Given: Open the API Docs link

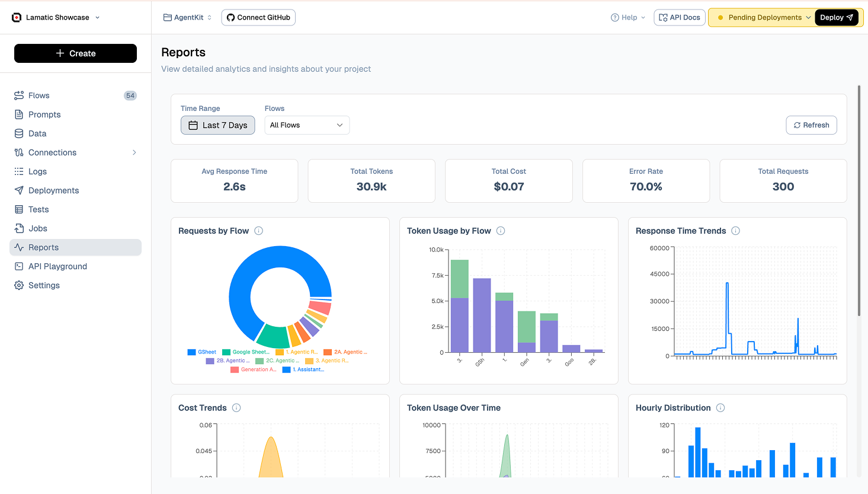Looking at the screenshot, I should [680, 17].
